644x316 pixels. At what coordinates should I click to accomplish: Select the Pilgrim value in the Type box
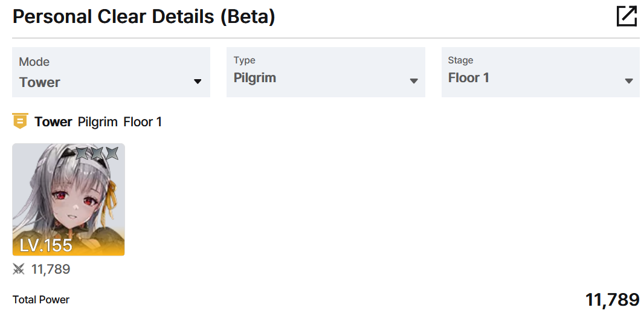(x=255, y=78)
